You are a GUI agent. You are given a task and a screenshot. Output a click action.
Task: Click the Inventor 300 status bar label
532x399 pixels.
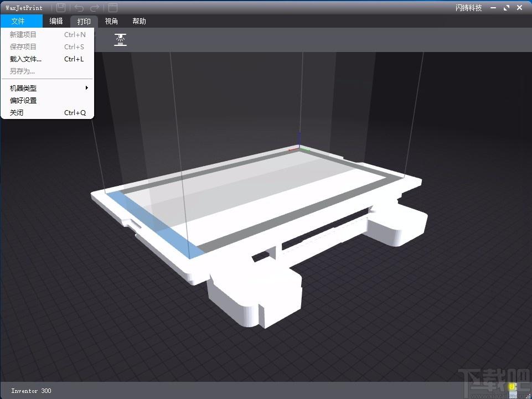click(31, 391)
